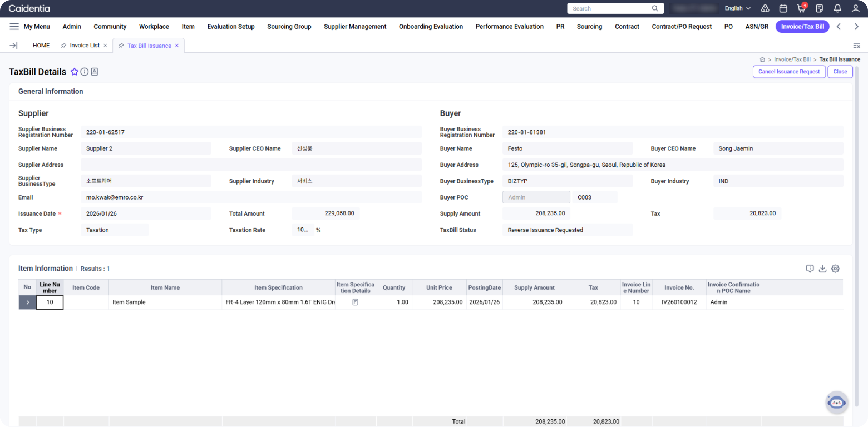
Task: Download the Item Information grid data
Action: tap(822, 269)
